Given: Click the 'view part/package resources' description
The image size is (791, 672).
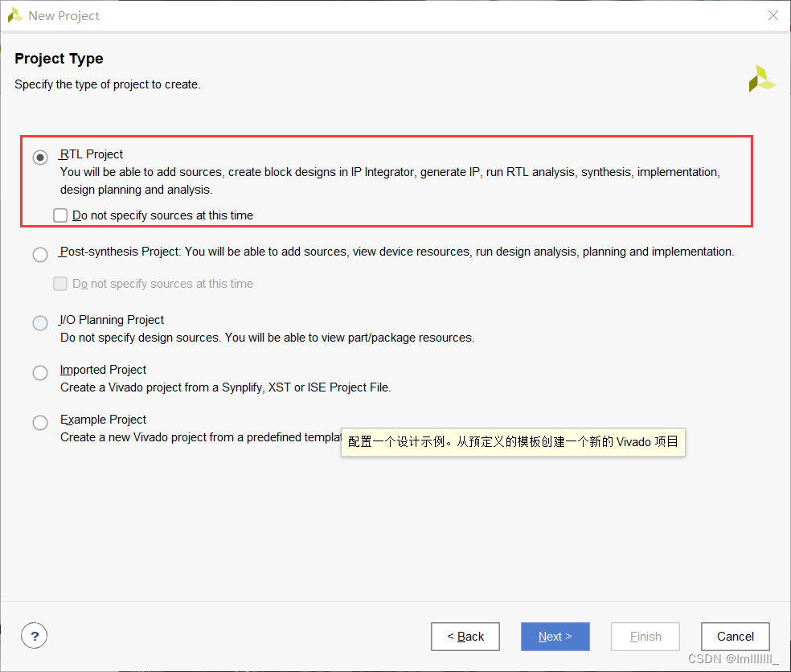Looking at the screenshot, I should click(x=268, y=338).
